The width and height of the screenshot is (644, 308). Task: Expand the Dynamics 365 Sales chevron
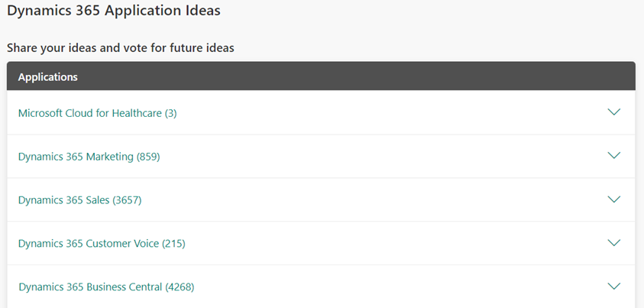click(x=613, y=199)
